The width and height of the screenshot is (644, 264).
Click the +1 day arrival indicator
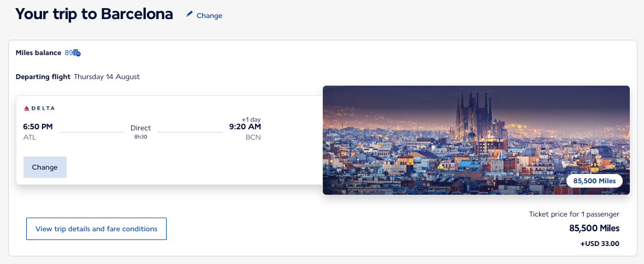[x=251, y=119]
